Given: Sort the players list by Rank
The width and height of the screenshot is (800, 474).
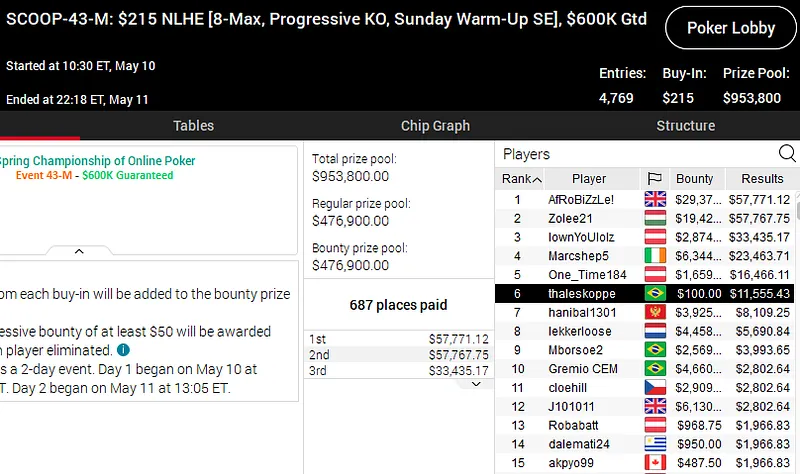Looking at the screenshot, I should coord(520,179).
